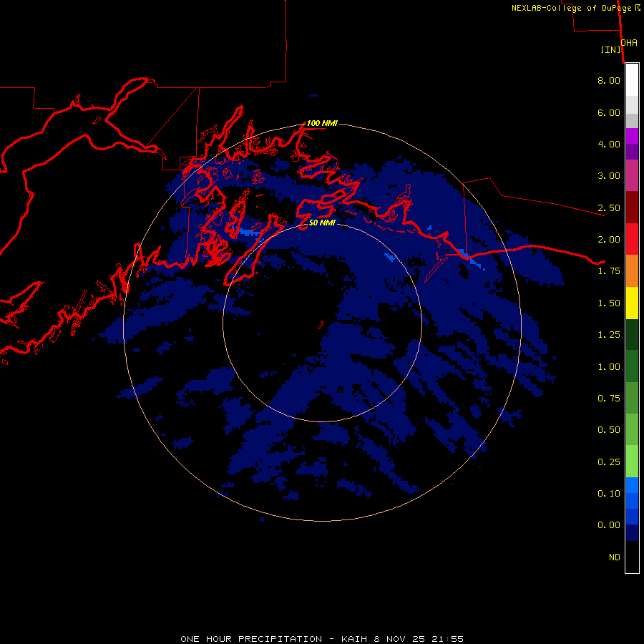Viewport: 644px width, 644px height.
Task: Click the 0.50 legend value
Action: coord(609,430)
